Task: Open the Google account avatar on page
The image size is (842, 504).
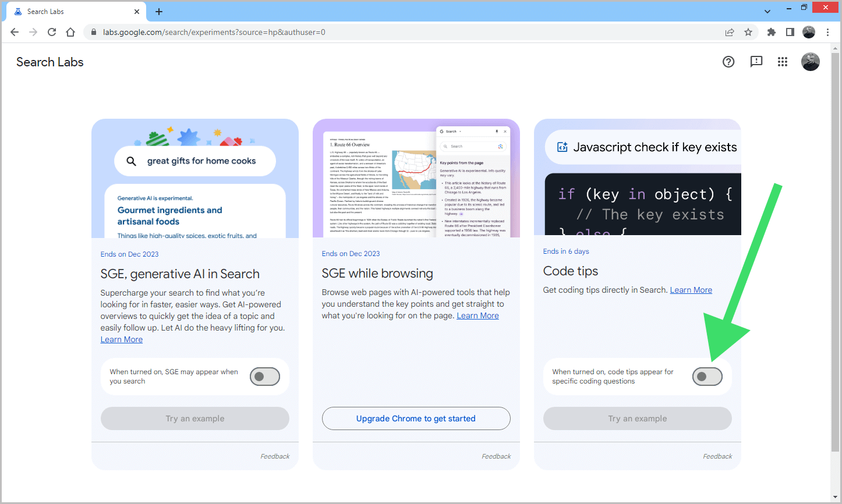Action: click(x=810, y=62)
